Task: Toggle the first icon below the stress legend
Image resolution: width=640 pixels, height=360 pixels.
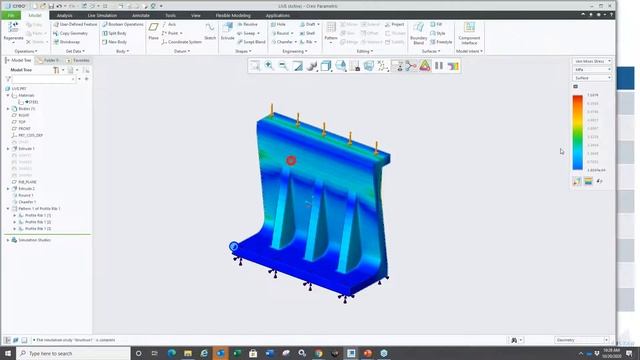Action: pos(577,181)
